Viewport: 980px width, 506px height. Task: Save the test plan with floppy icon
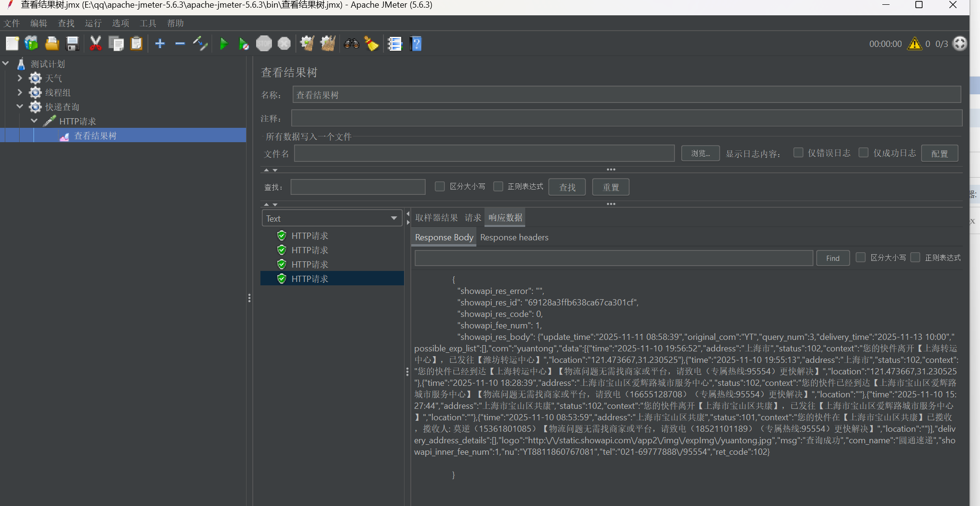tap(72, 44)
